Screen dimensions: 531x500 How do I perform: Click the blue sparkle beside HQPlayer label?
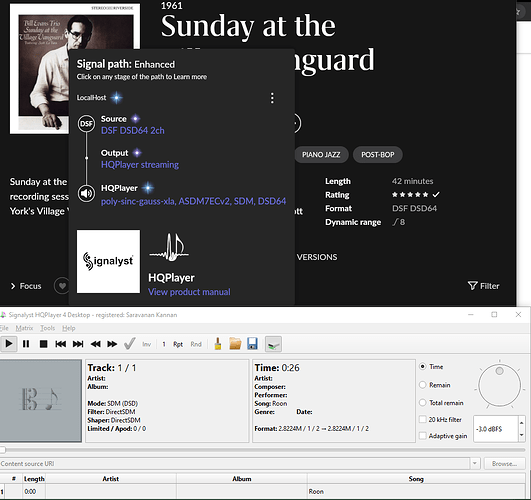tap(147, 188)
